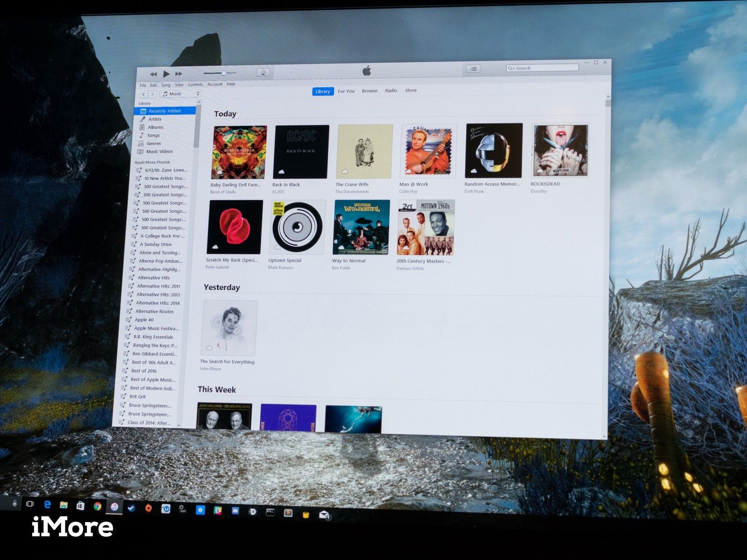Open the Account menu
747x560 pixels.
(x=215, y=84)
